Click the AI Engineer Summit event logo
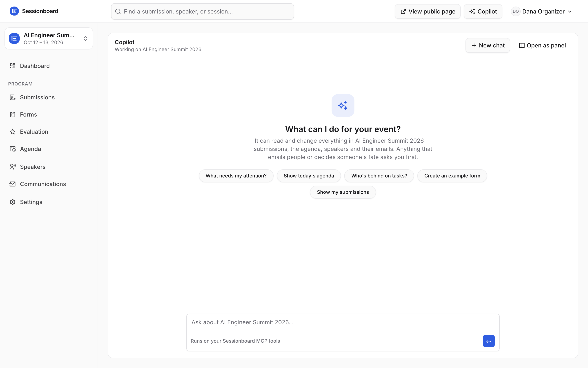Screen dimensions: 588x368 14,38
